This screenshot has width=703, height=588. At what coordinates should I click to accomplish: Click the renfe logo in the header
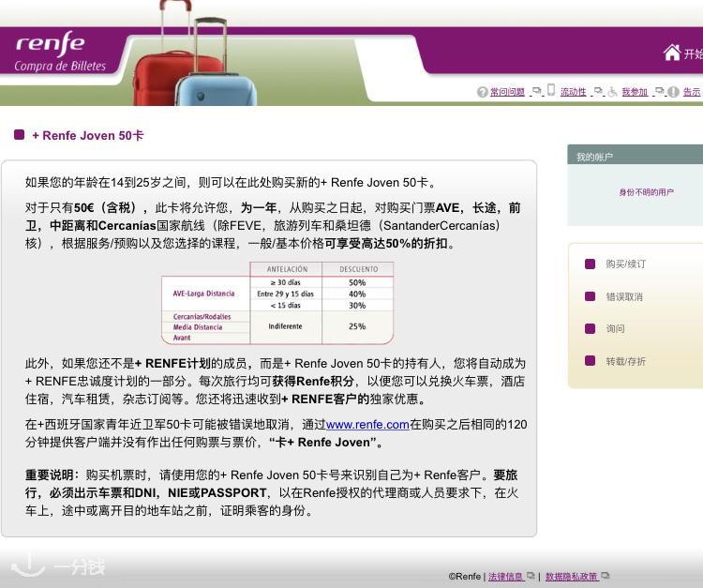click(x=51, y=43)
